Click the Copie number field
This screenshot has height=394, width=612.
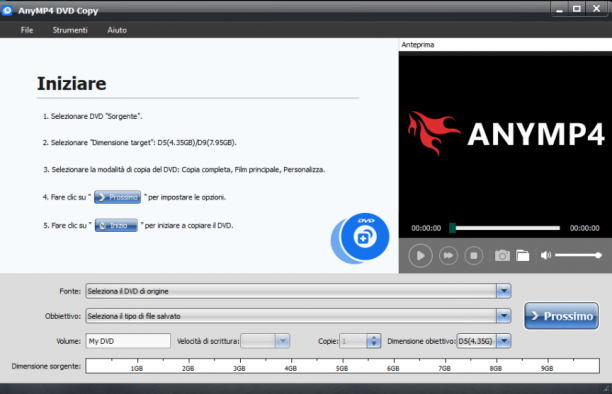tap(353, 341)
